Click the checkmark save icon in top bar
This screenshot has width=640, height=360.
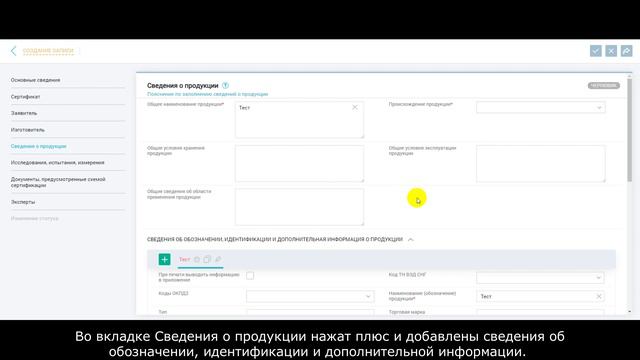click(x=596, y=51)
